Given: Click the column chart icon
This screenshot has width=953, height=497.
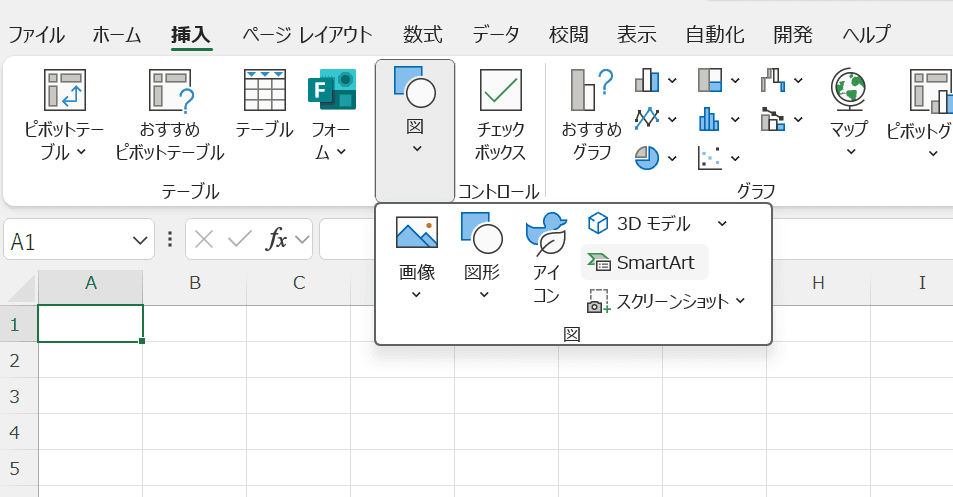Looking at the screenshot, I should (648, 81).
